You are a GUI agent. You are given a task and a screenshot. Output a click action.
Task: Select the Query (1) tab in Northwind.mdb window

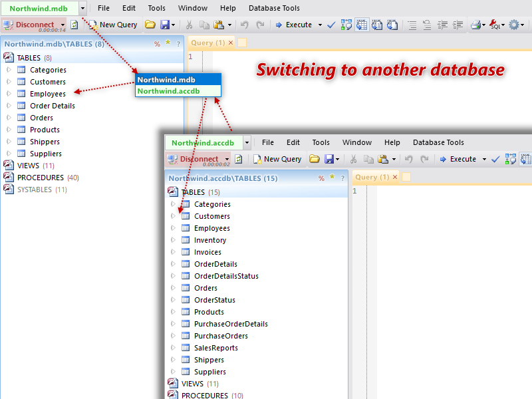pos(207,43)
